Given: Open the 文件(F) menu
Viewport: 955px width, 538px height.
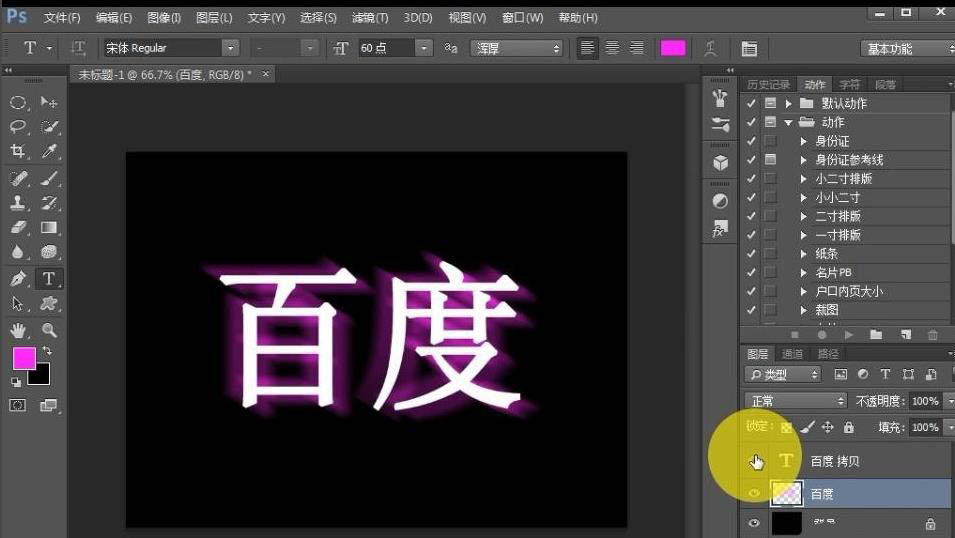Looking at the screenshot, I should (x=62, y=18).
